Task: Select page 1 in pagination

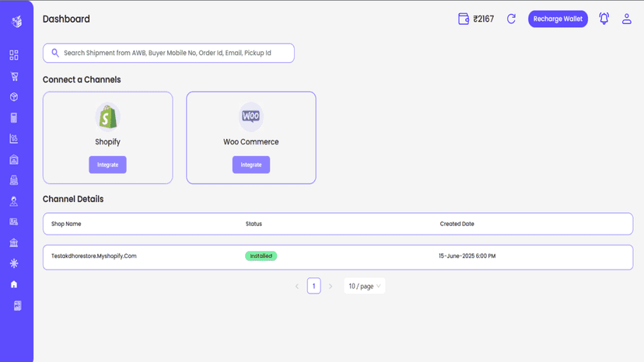Action: 313,286
